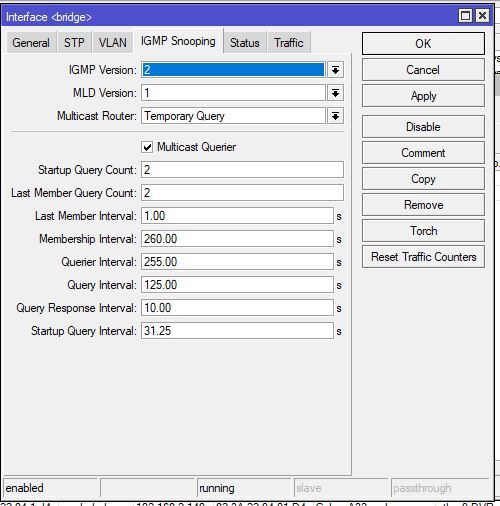500x506 pixels.
Task: Disable the bridge interface
Action: point(423,127)
